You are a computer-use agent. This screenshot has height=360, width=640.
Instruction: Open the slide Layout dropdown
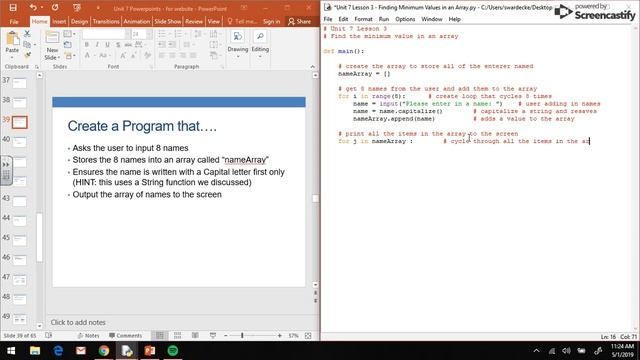pyautogui.click(x=69, y=34)
